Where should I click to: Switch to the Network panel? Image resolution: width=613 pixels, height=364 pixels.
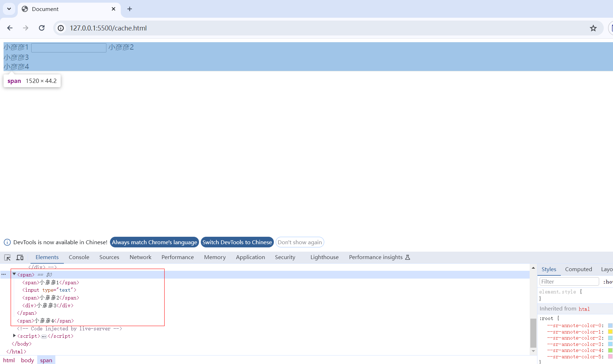tap(140, 257)
